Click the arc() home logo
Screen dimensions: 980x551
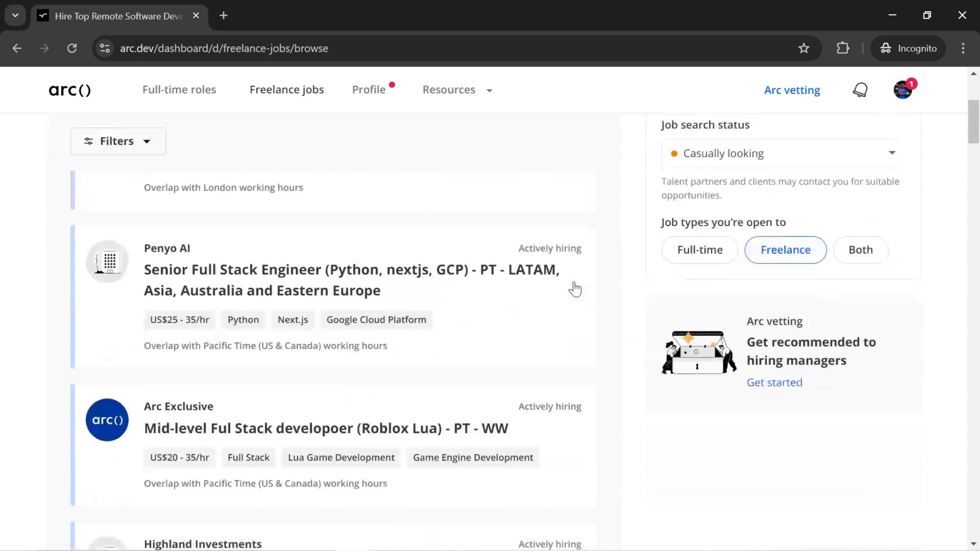[70, 90]
